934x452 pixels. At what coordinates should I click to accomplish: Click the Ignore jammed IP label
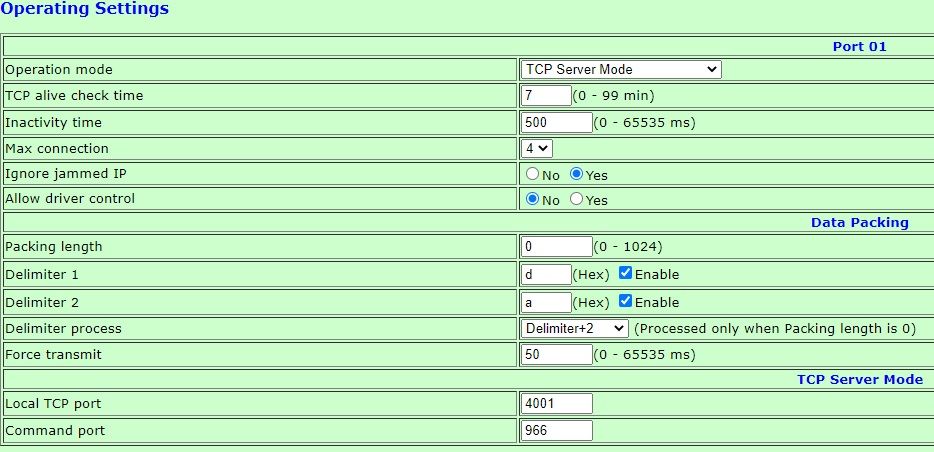click(x=66, y=174)
